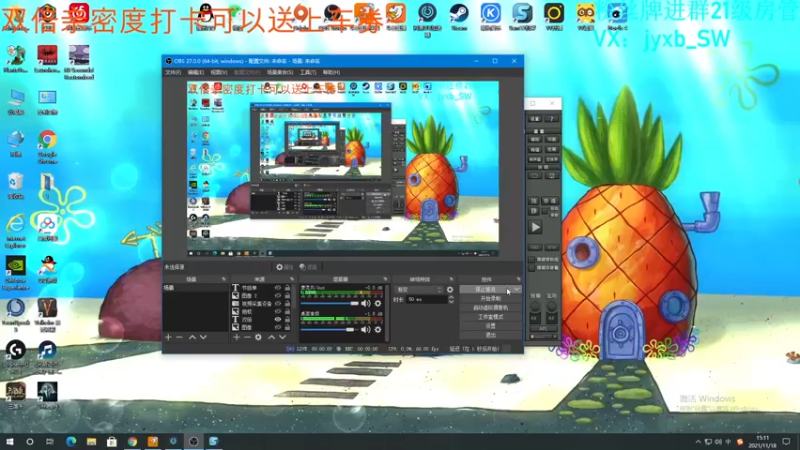Move selected source up in Sources panel
800x450 pixels.
tap(271, 337)
